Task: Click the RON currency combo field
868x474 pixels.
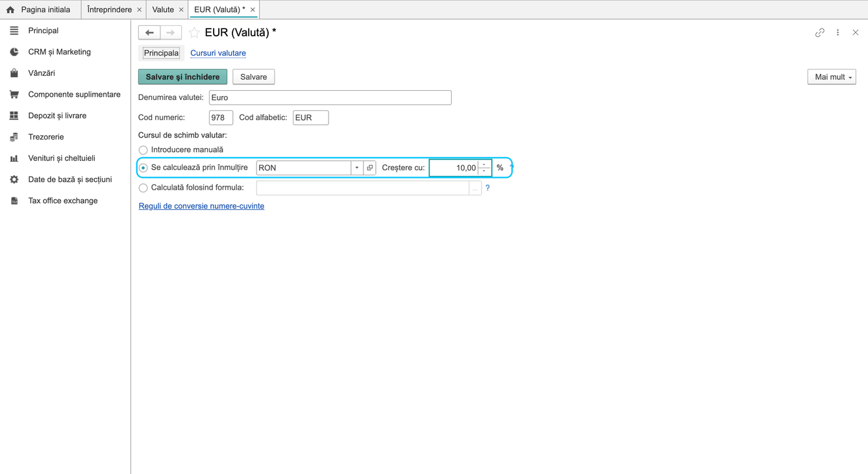Action: point(304,168)
